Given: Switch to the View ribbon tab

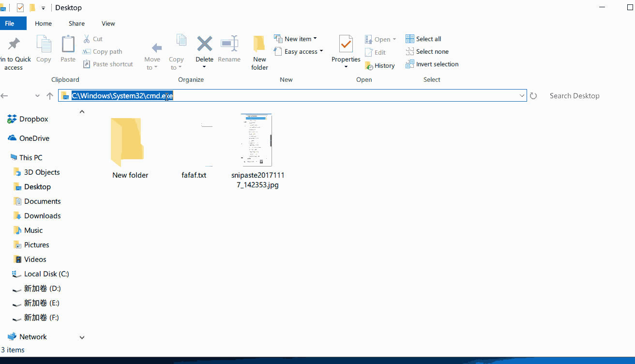Looking at the screenshot, I should pos(108,23).
